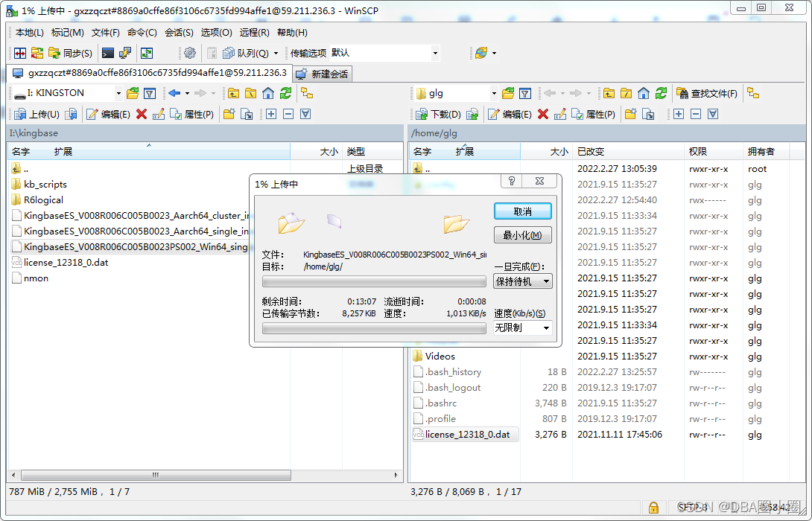Screen dimensions: 812x521
Task: Open the 新建会话 new session tab
Action: [x=323, y=74]
